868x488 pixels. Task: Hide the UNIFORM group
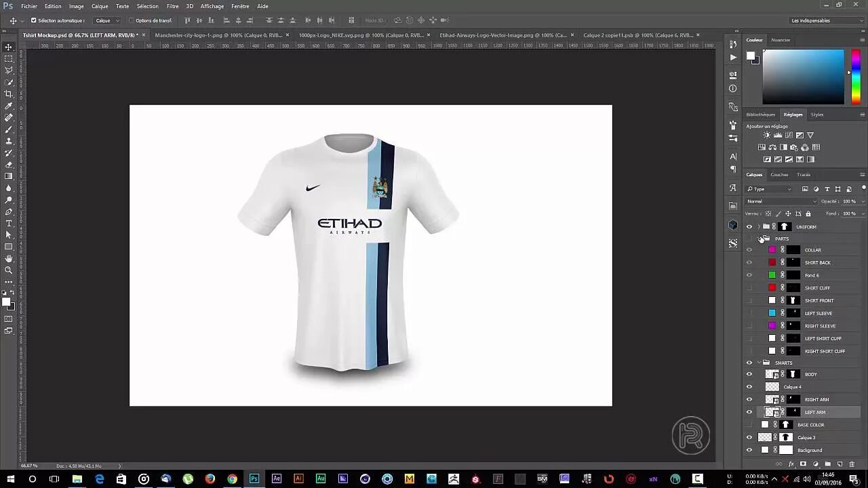(749, 227)
